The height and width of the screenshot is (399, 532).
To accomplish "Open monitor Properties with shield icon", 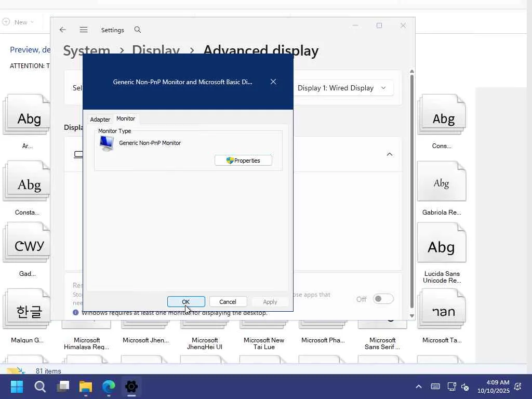I will click(x=243, y=161).
